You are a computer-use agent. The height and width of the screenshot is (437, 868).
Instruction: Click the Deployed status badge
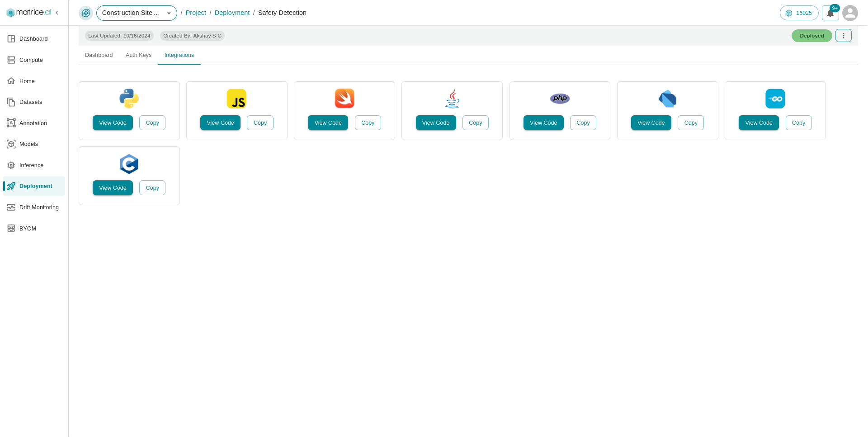pos(812,36)
